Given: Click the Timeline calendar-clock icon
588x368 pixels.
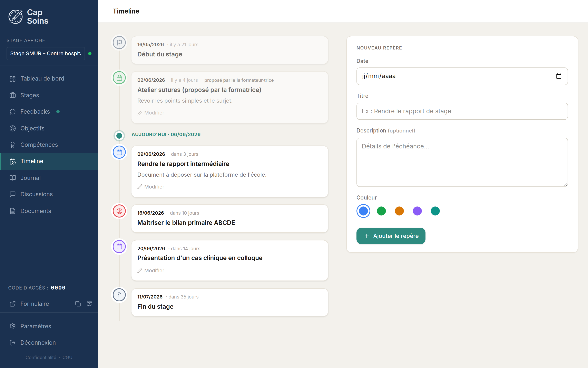Looking at the screenshot, I should [13, 161].
